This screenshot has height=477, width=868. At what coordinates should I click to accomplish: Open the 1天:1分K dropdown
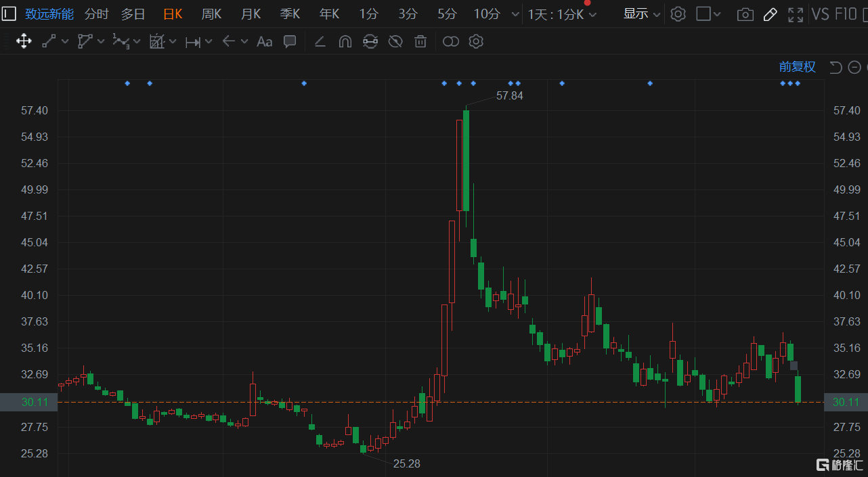(561, 14)
